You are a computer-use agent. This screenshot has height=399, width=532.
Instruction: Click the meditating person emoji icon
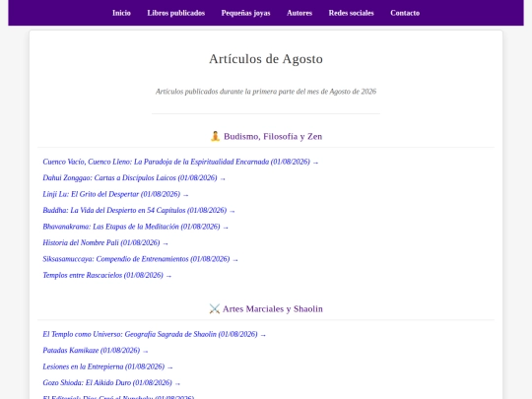(x=215, y=136)
